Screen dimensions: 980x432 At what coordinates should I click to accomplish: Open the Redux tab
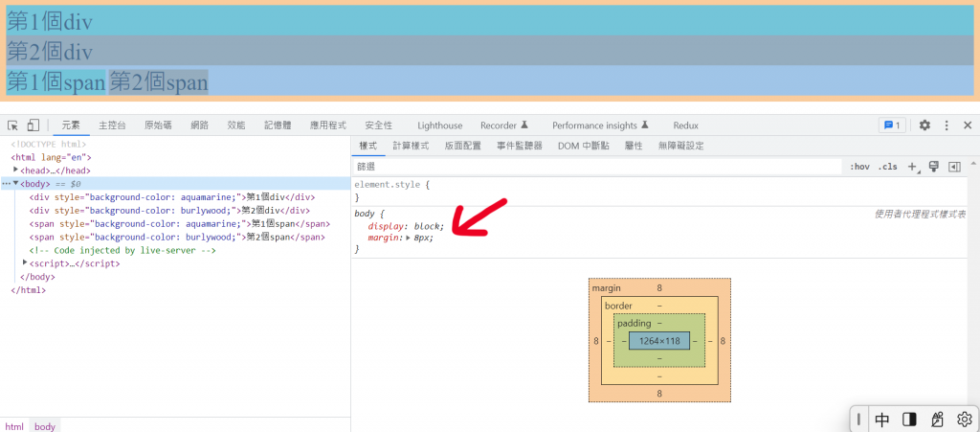pos(685,125)
